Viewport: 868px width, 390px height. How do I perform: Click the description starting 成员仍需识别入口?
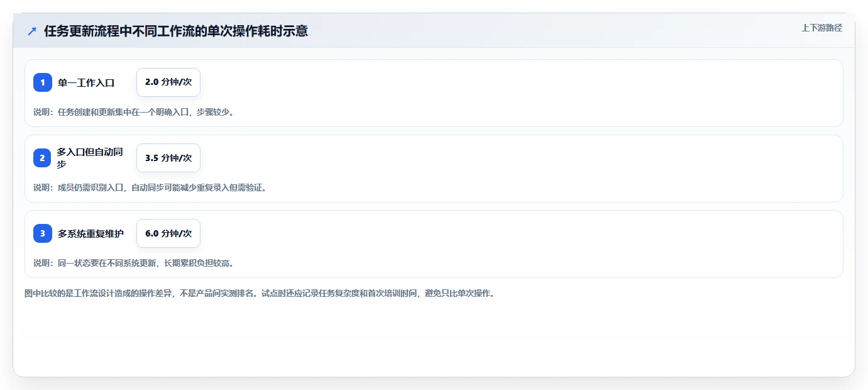pos(150,187)
